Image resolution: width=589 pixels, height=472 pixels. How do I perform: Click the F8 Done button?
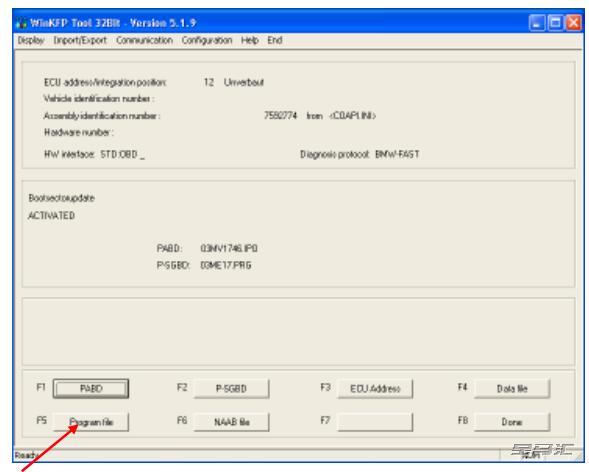(512, 422)
